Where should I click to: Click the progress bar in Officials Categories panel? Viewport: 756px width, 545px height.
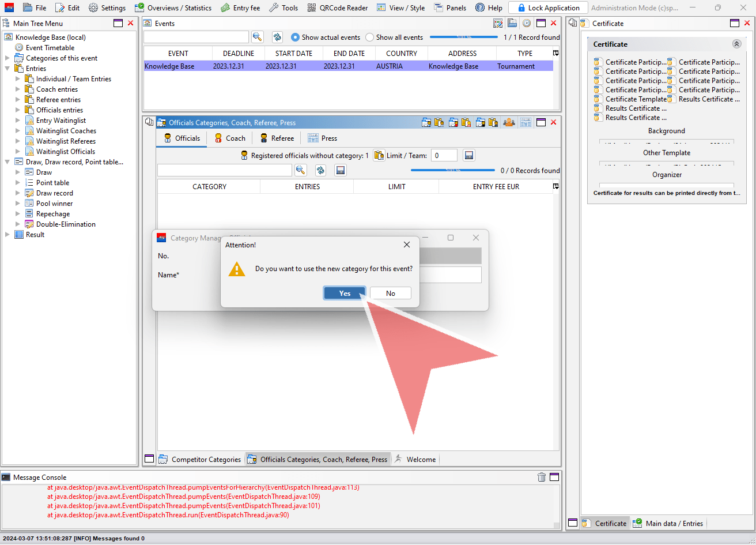click(x=453, y=170)
